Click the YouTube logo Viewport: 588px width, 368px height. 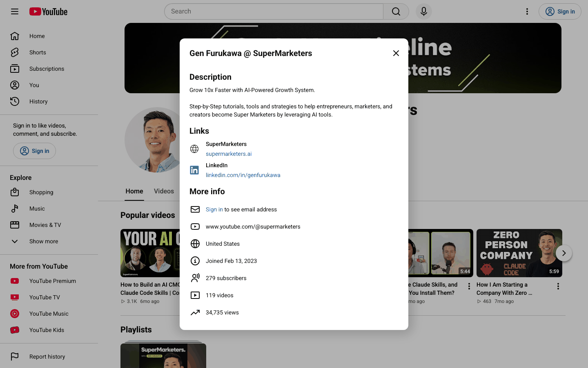pos(48,11)
